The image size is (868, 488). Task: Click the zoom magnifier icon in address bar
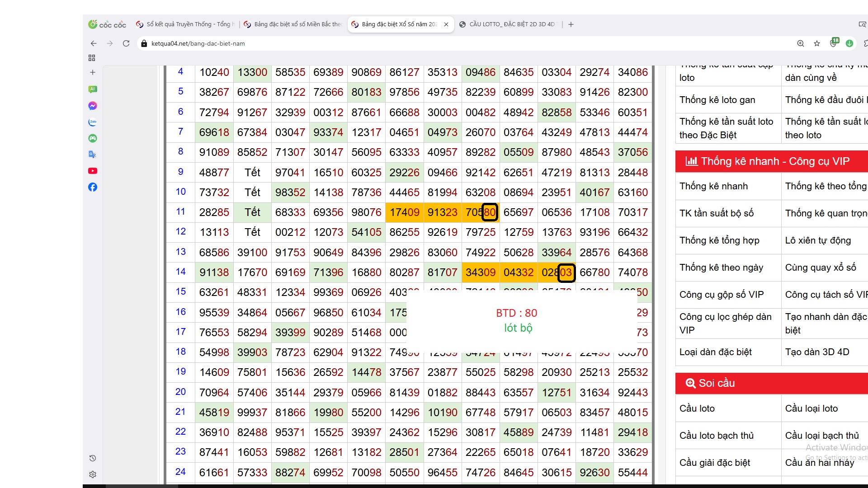click(x=801, y=43)
